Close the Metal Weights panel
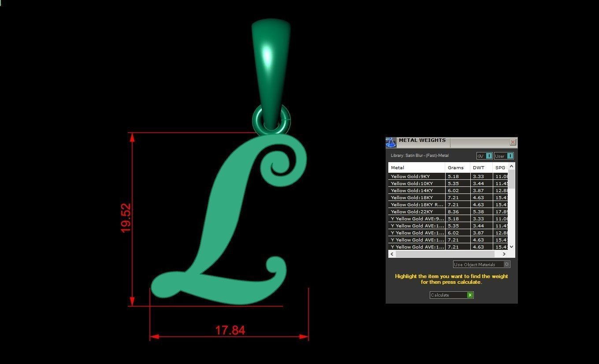Viewport: 599px width, 364px height. click(513, 142)
